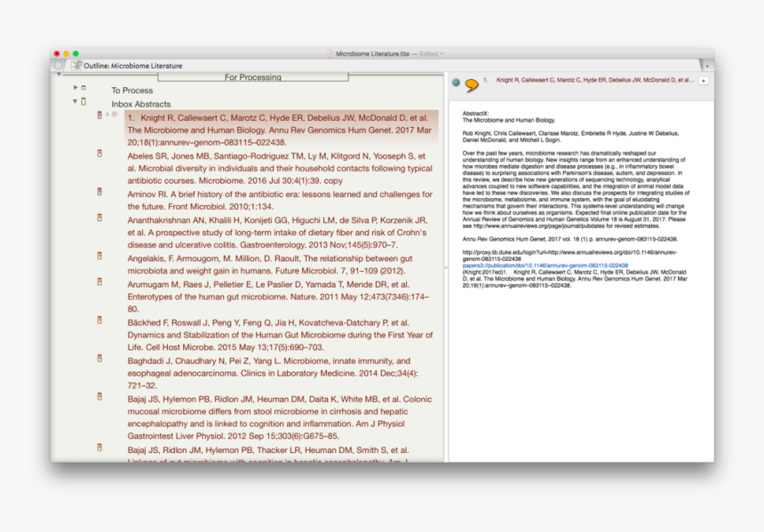Image resolution: width=764 pixels, height=532 pixels.
Task: Click the note icon beside Ananthakrishnan AN entry
Action: point(99,218)
